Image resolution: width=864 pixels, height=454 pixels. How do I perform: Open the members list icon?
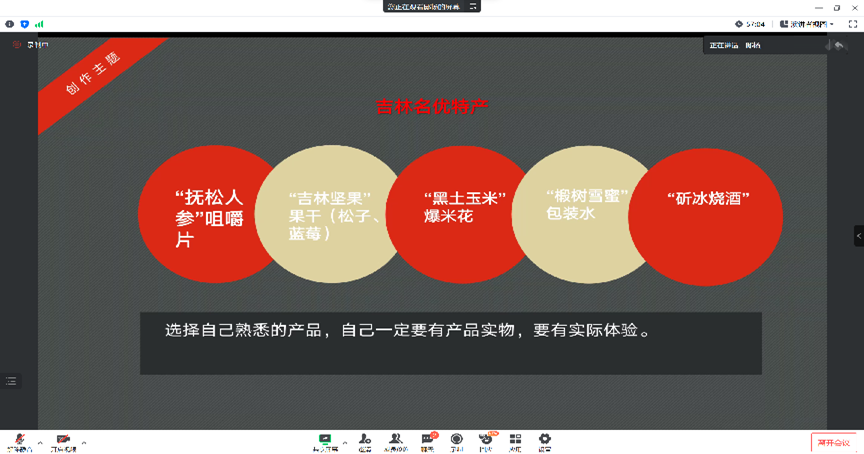tap(396, 442)
